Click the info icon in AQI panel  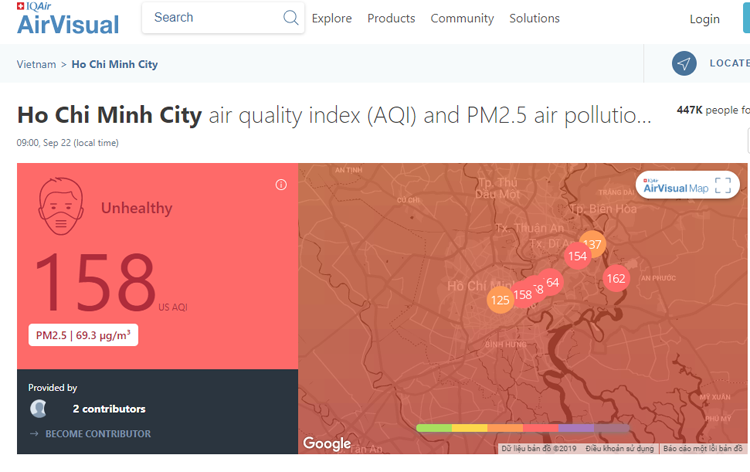[281, 184]
